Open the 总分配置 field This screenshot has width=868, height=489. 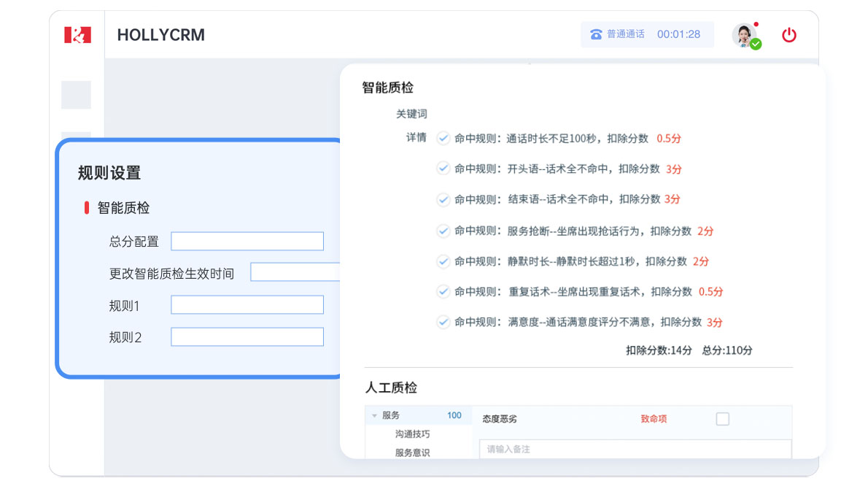point(247,242)
